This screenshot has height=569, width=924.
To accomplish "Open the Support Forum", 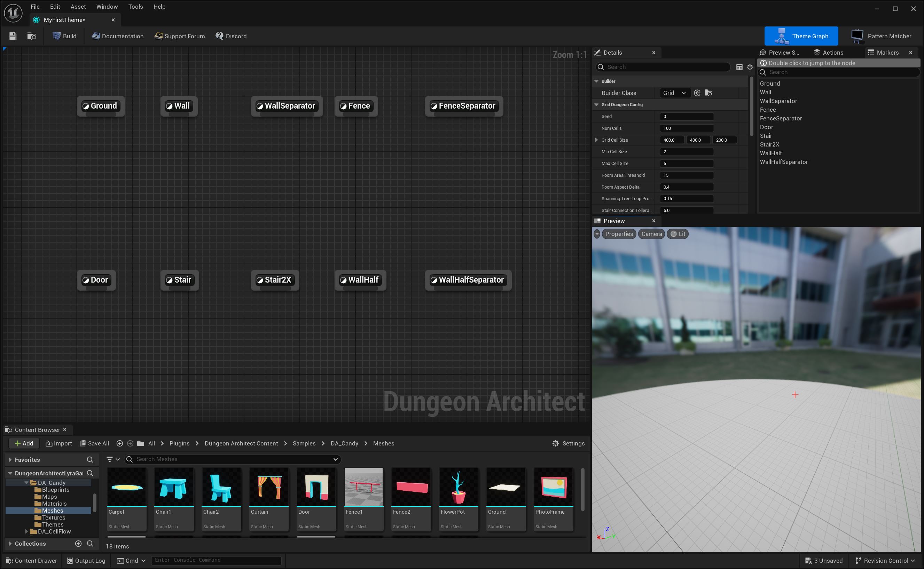I will point(180,36).
